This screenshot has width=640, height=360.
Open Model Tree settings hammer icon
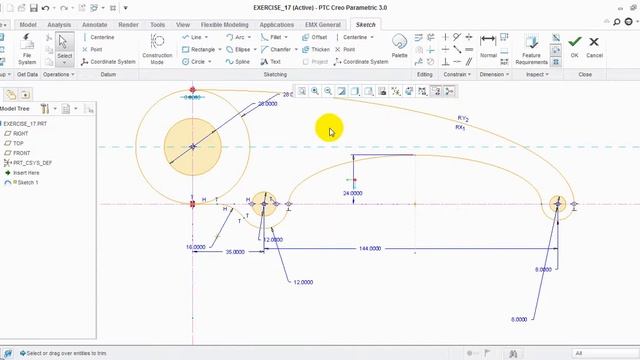(x=44, y=109)
